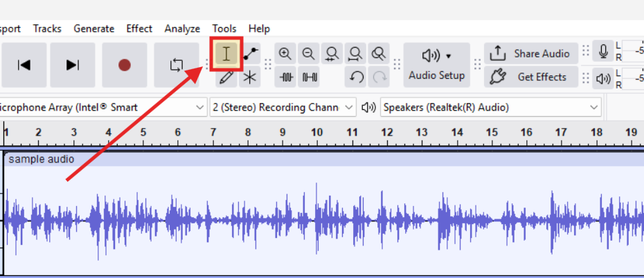Viewport: 644px width, 278px height.
Task: Click the Share Audio button
Action: 531,54
